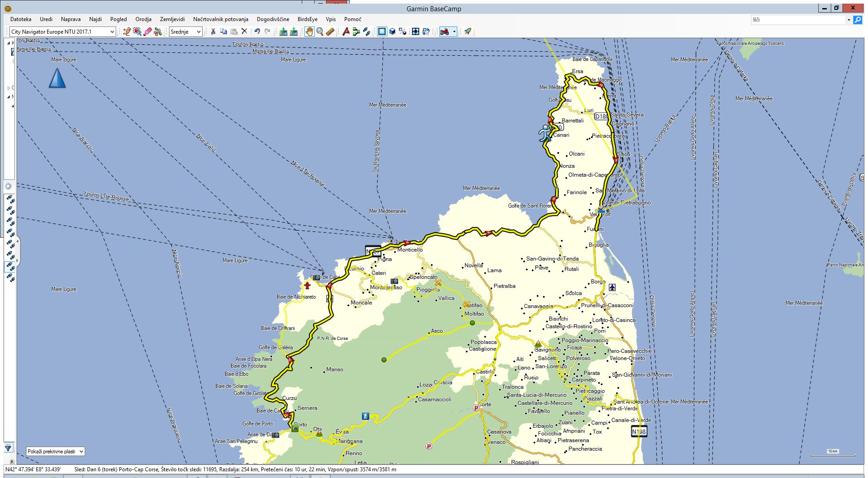Open the Dogodivščine menu

[273, 19]
